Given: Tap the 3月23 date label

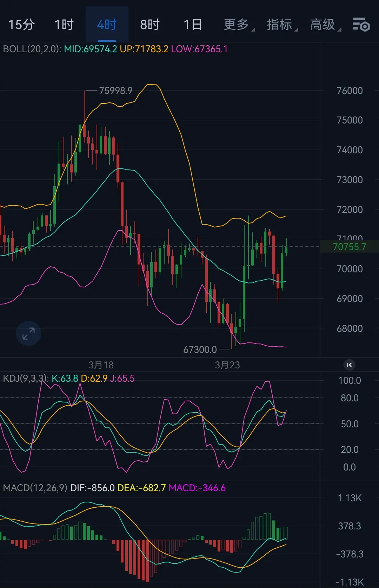Looking at the screenshot, I should 227,365.
